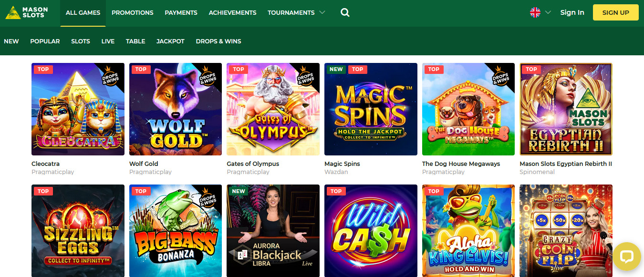Screen dimensions: 644x277
Task: Expand the Tournaments dropdown arrow
Action: coord(322,13)
